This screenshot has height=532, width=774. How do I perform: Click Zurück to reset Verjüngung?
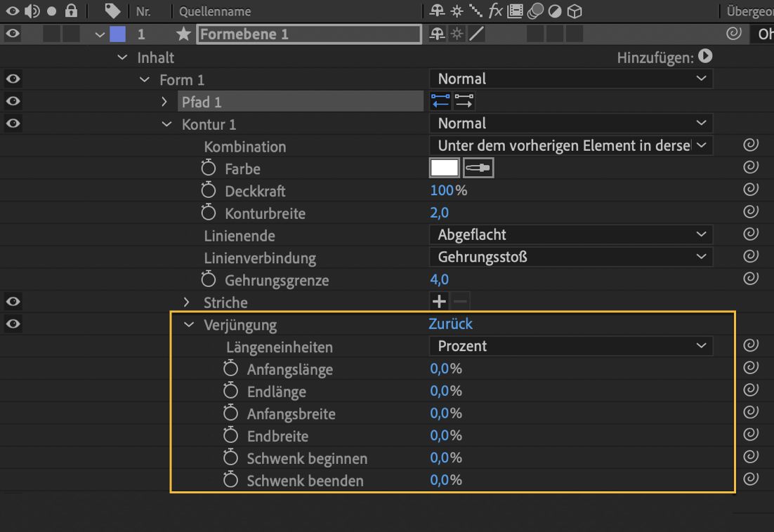click(x=450, y=324)
